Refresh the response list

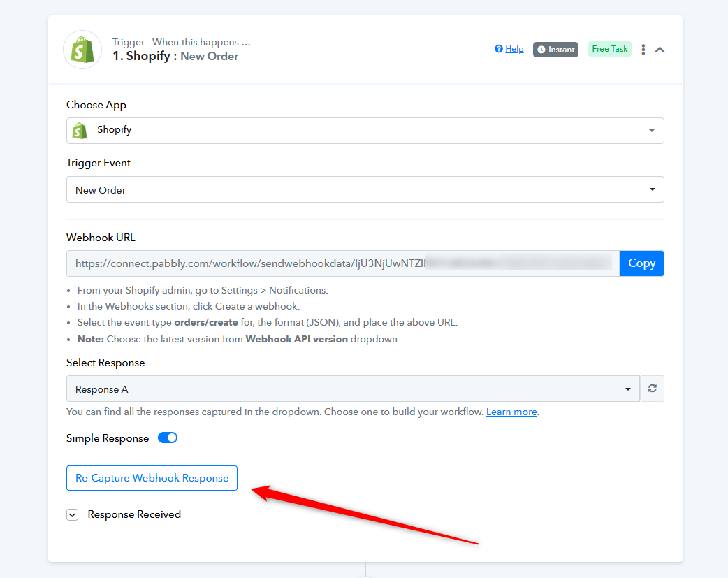(x=653, y=389)
